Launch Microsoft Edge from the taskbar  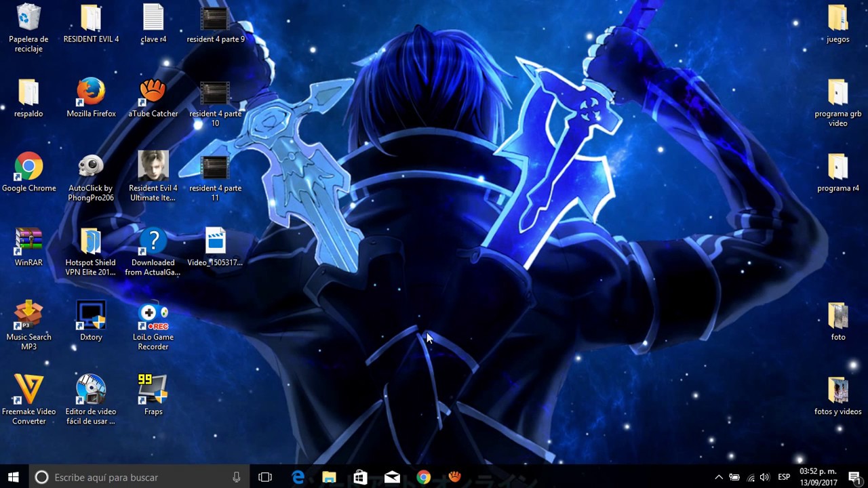pyautogui.click(x=298, y=477)
